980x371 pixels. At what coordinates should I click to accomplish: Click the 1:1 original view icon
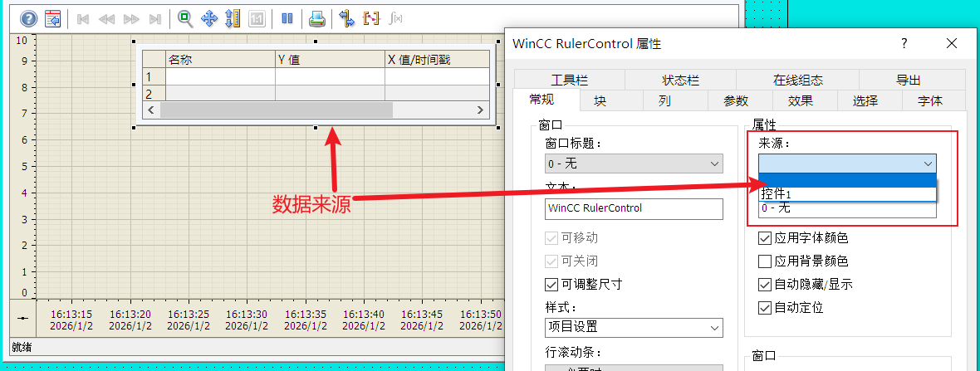pyautogui.click(x=257, y=19)
